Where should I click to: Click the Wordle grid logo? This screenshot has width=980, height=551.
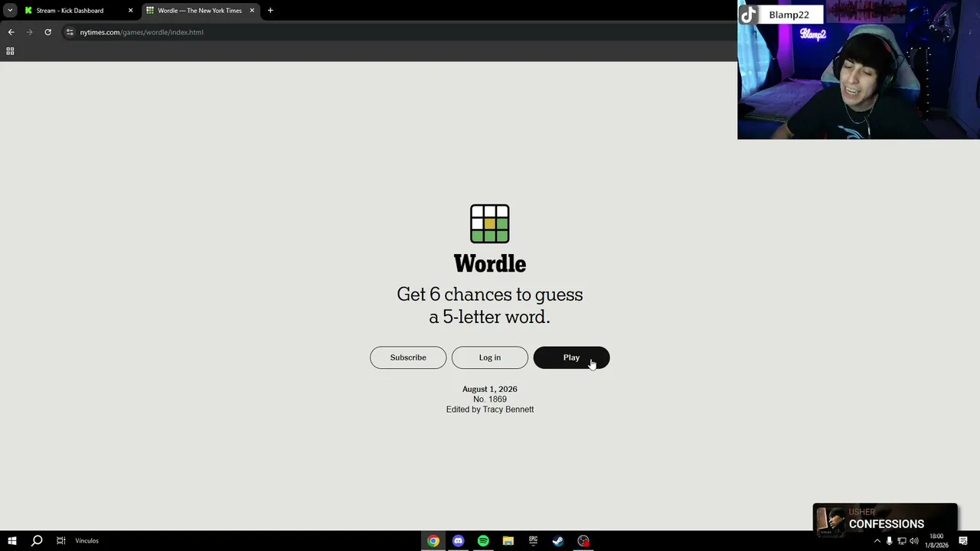pos(490,223)
